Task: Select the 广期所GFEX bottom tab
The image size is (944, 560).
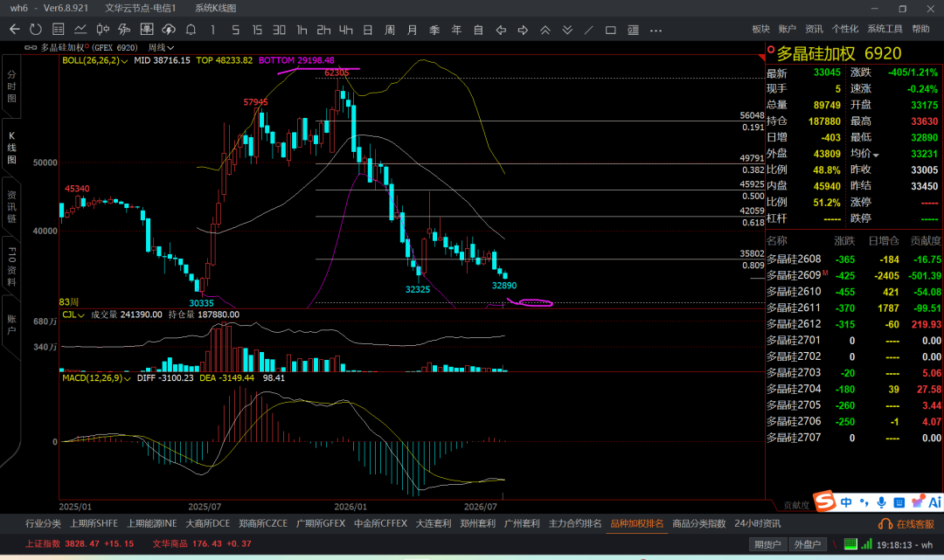Action: point(321,524)
